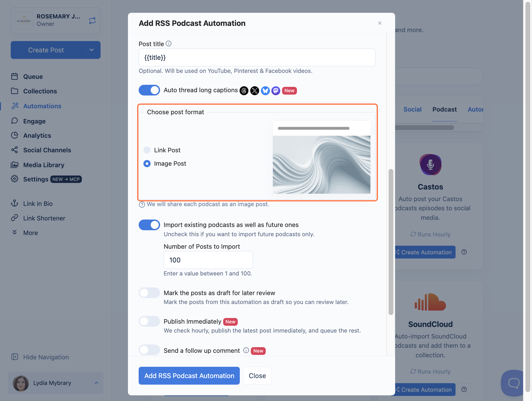Open the chat support bubble
Viewport: 532px width, 401px height.
point(513,383)
